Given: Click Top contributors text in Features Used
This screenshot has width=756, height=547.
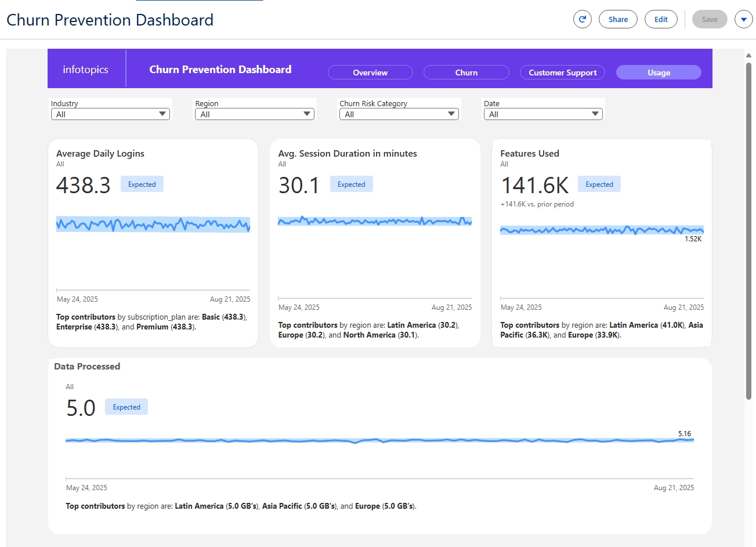Looking at the screenshot, I should point(602,330).
